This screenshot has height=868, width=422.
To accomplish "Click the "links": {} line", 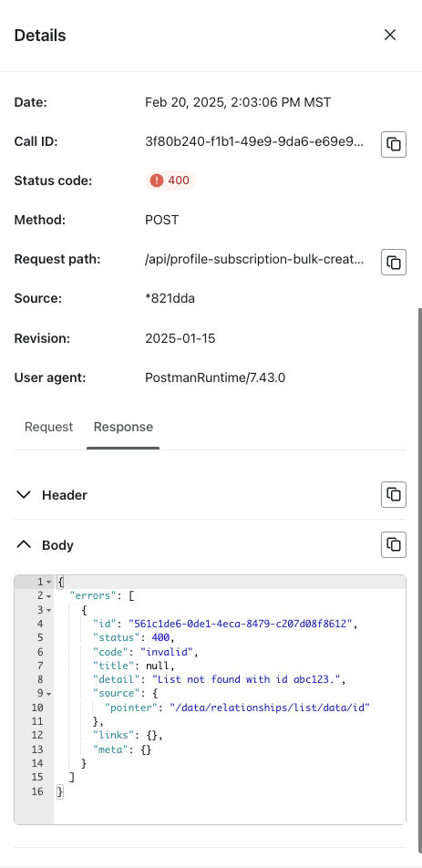I will (x=128, y=735).
